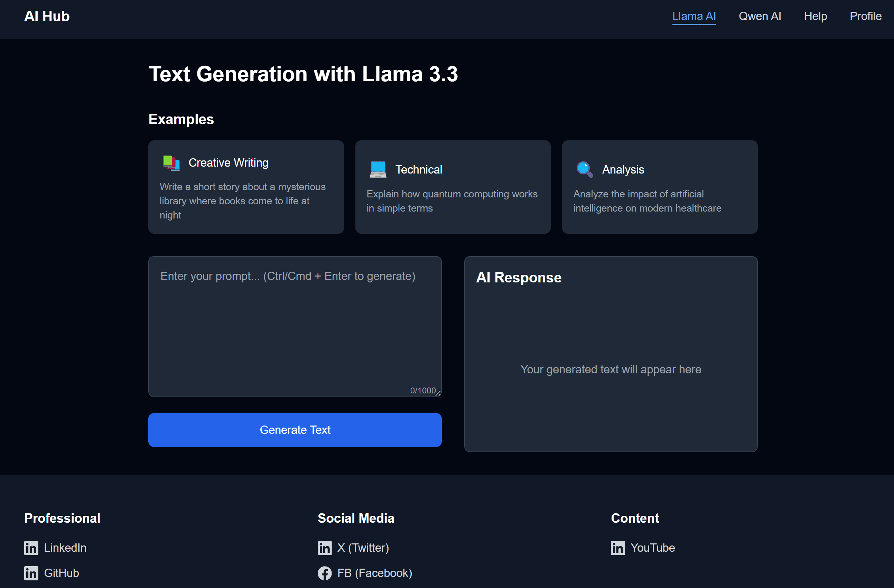Click the books icon on Creative Writing card

tap(171, 163)
